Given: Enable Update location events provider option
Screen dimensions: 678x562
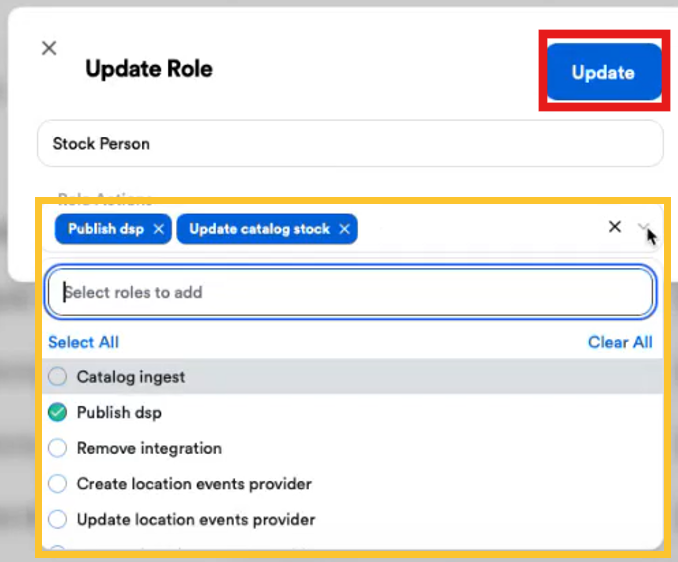Looking at the screenshot, I should click(58, 519).
